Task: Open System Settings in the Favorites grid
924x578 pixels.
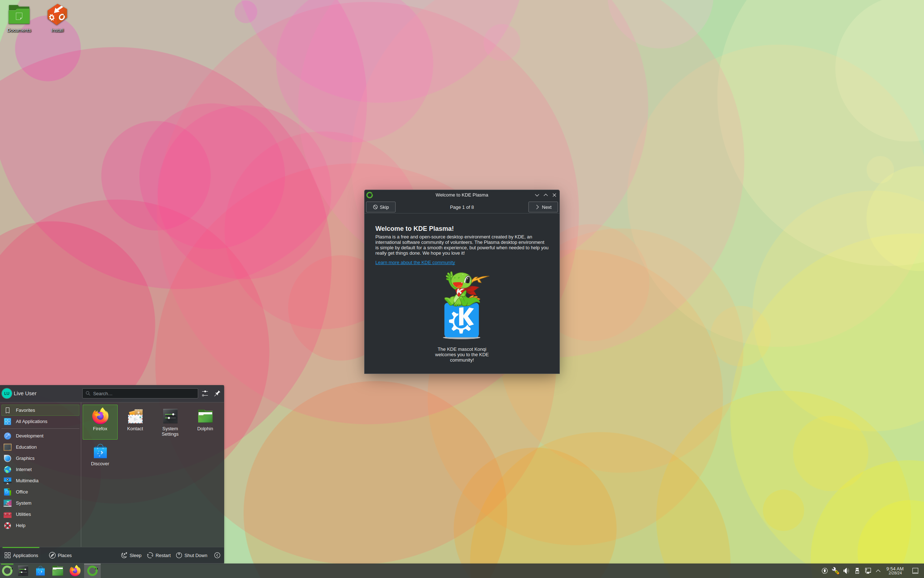Action: pos(170,422)
